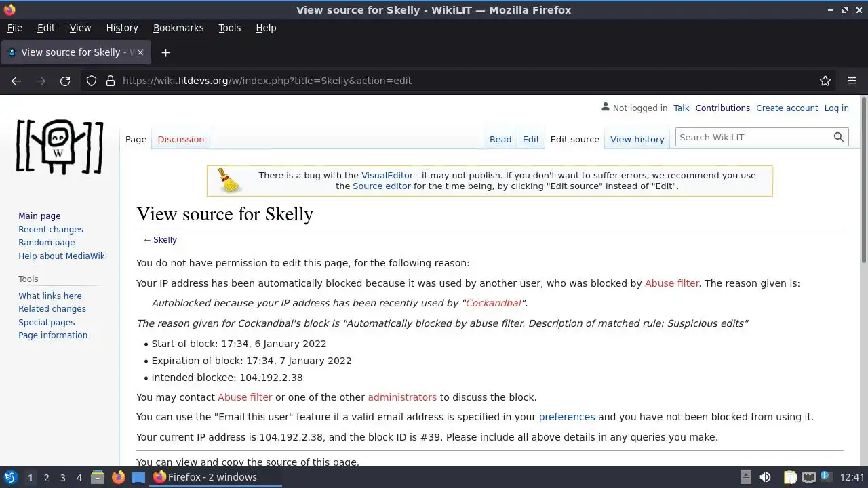This screenshot has height=488, width=868.
Task: Click the Cockandbal user link
Action: pyautogui.click(x=494, y=303)
